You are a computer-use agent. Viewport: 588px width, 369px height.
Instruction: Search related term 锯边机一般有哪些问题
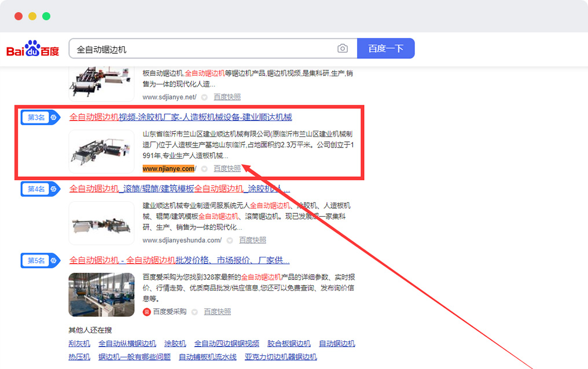(135, 357)
